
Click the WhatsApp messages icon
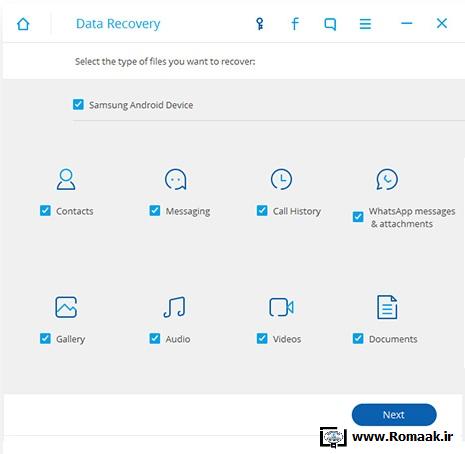pos(387,179)
